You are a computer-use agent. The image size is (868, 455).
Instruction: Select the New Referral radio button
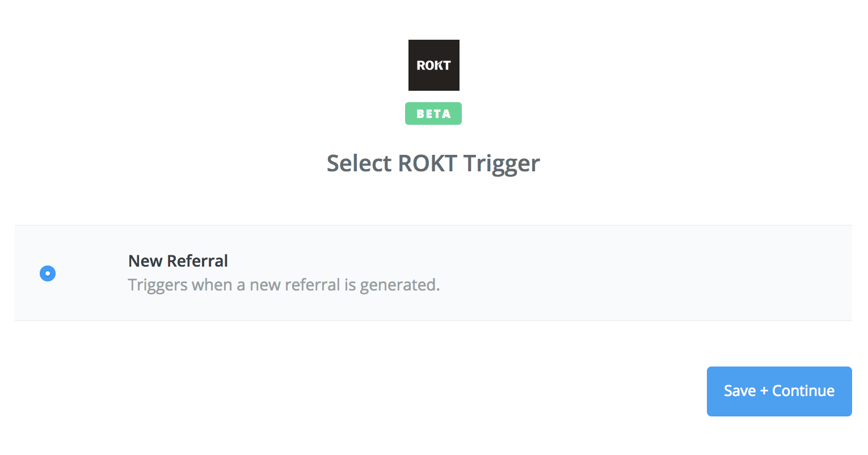(x=48, y=273)
